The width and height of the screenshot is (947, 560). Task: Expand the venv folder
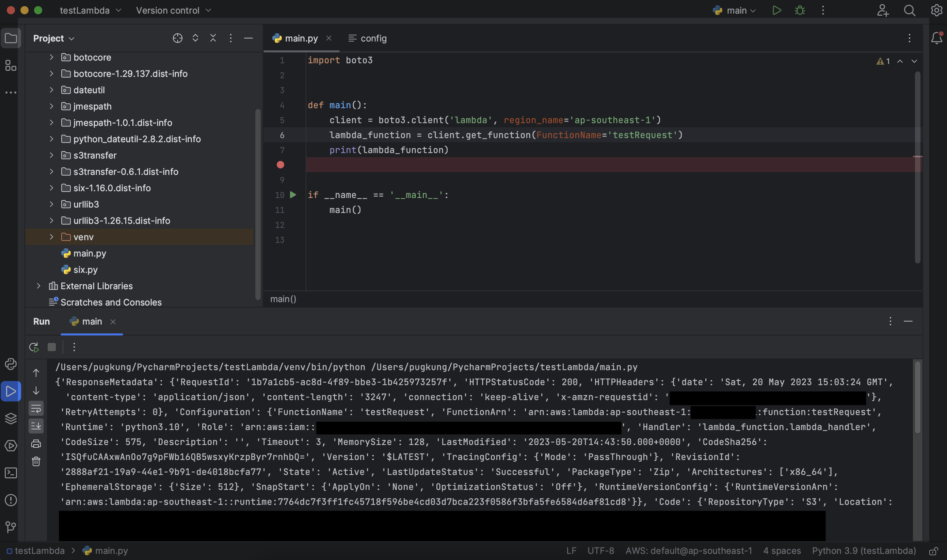51,236
